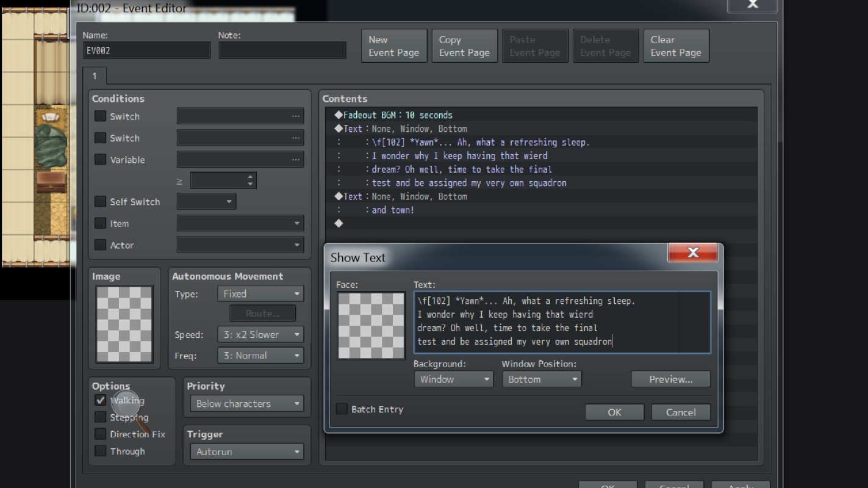Click the Face image box
868x488 pixels.
pos(371,325)
